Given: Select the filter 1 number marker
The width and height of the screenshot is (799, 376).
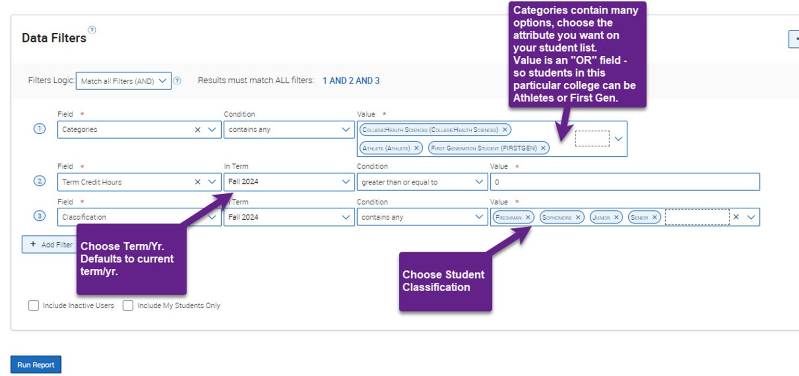Looking at the screenshot, I should click(40, 129).
